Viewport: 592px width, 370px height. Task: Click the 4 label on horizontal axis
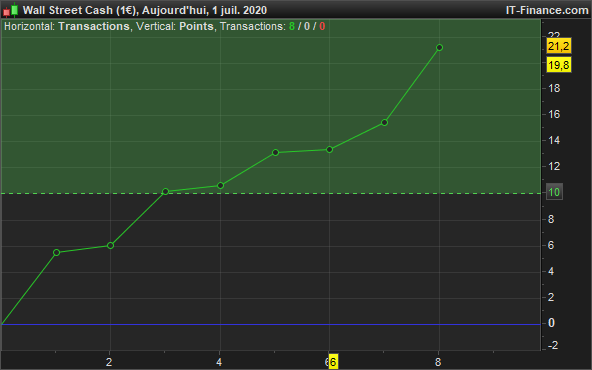[x=219, y=362]
